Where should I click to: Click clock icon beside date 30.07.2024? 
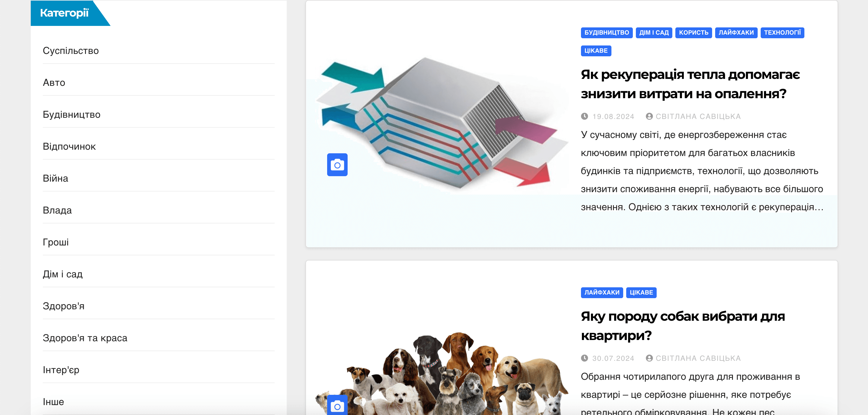coord(584,358)
